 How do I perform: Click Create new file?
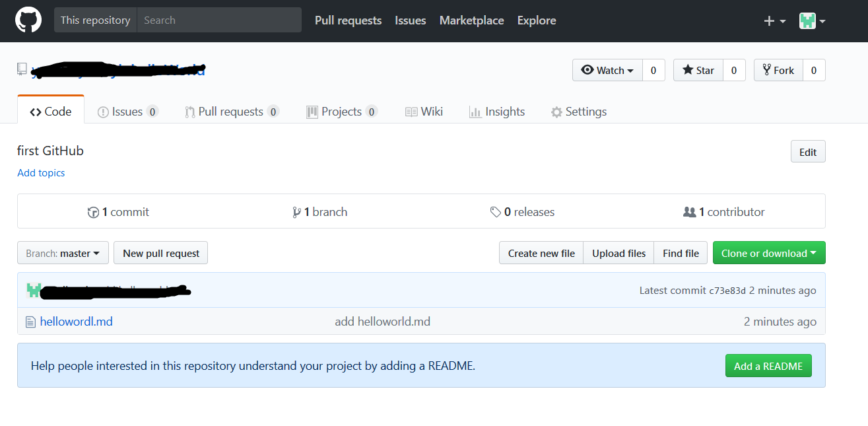(541, 253)
